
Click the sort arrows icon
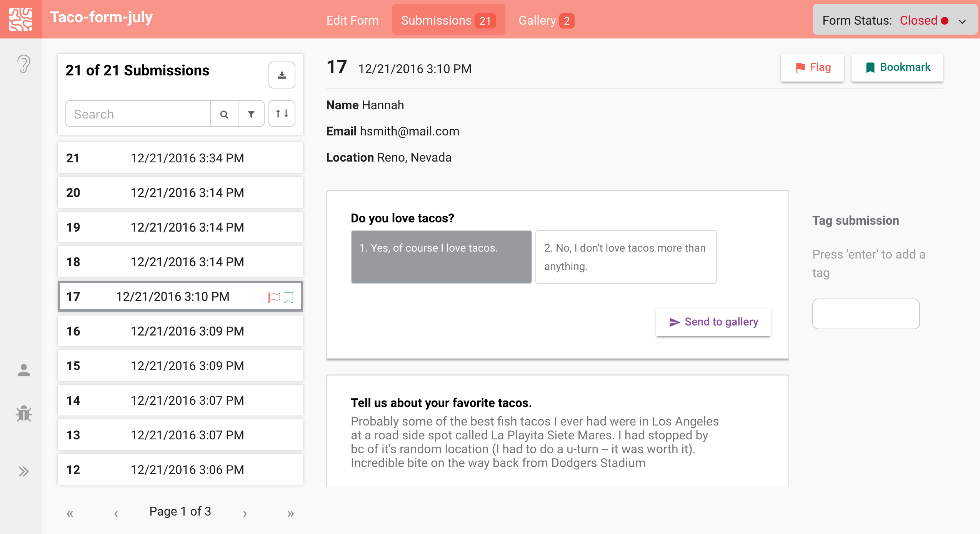pyautogui.click(x=282, y=113)
